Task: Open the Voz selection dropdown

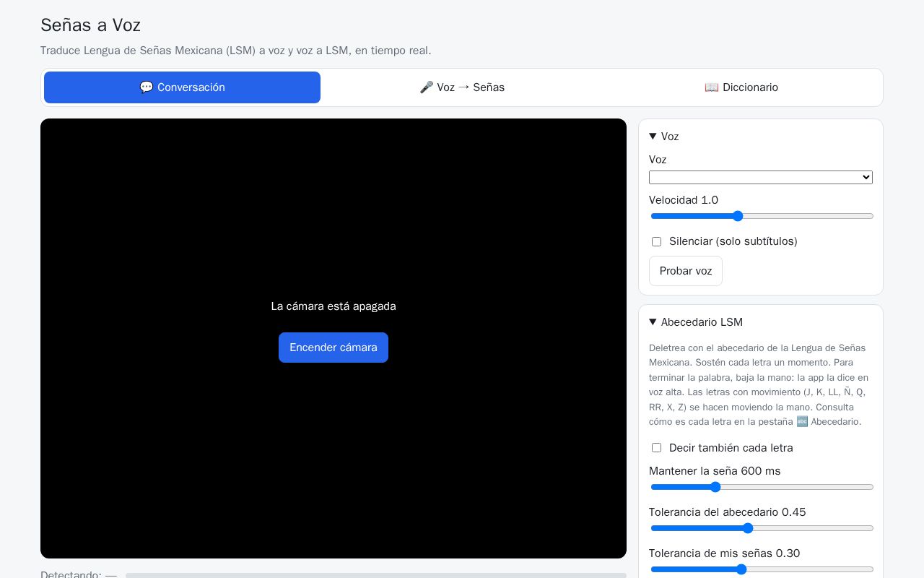Action: tap(761, 178)
